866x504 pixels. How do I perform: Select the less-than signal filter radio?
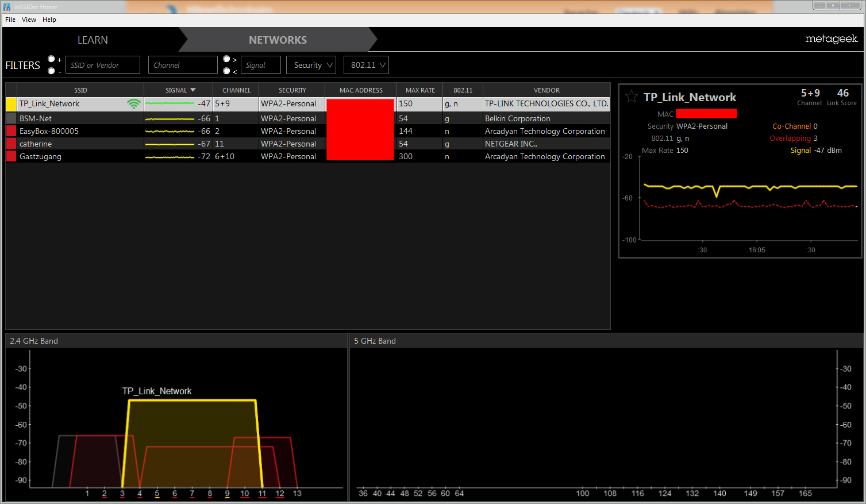[x=226, y=71]
